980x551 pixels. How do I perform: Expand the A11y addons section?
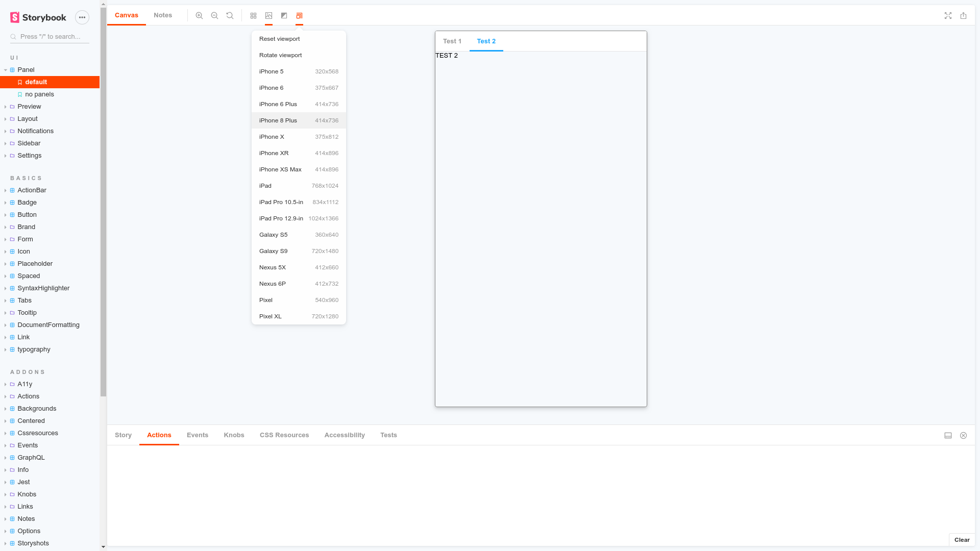(x=6, y=384)
